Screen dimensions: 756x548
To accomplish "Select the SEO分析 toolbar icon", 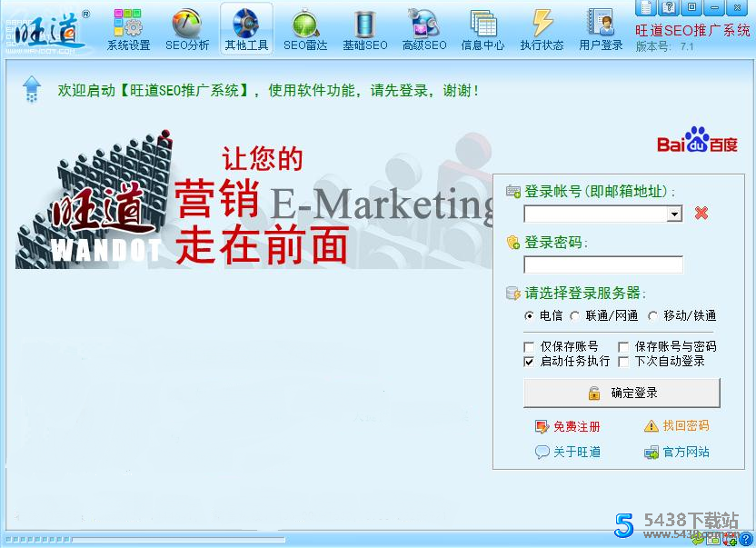I will pyautogui.click(x=187, y=27).
